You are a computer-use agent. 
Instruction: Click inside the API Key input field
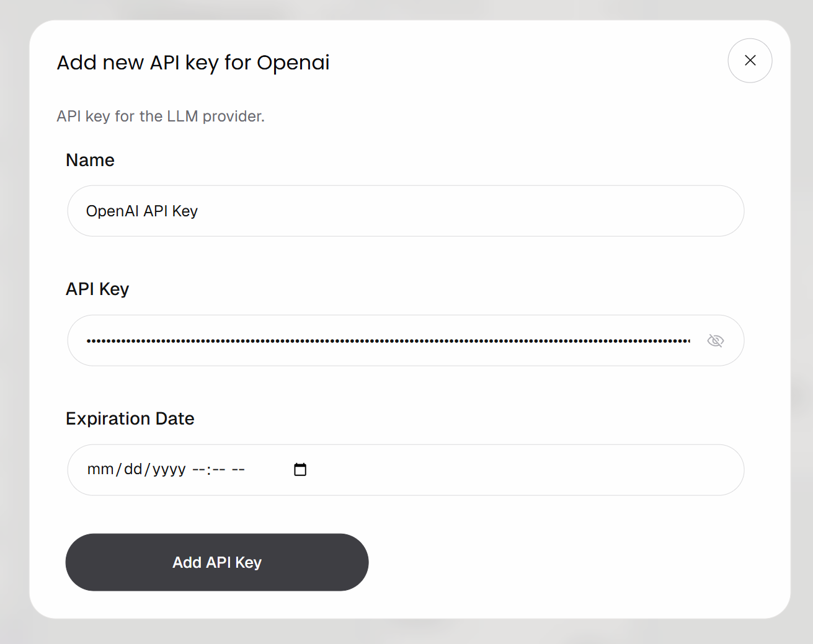pyautogui.click(x=372, y=340)
